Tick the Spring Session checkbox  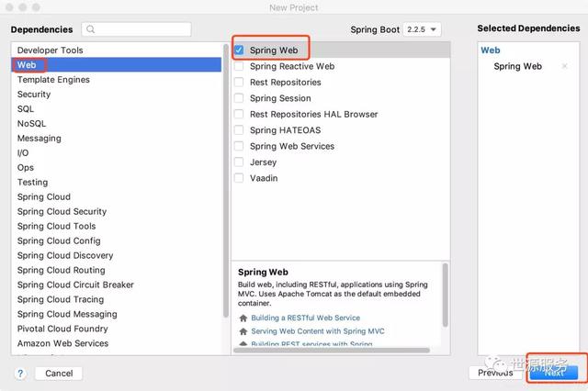click(x=239, y=98)
